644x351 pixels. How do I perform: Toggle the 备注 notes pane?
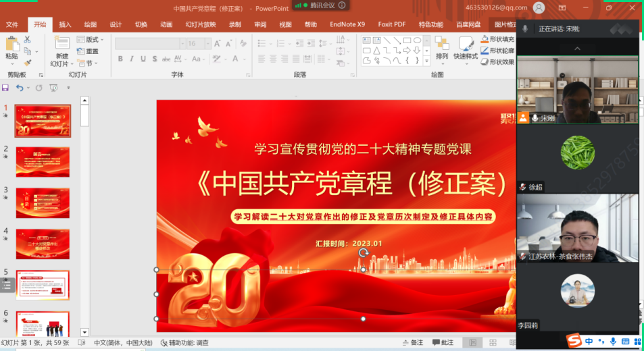pos(412,342)
